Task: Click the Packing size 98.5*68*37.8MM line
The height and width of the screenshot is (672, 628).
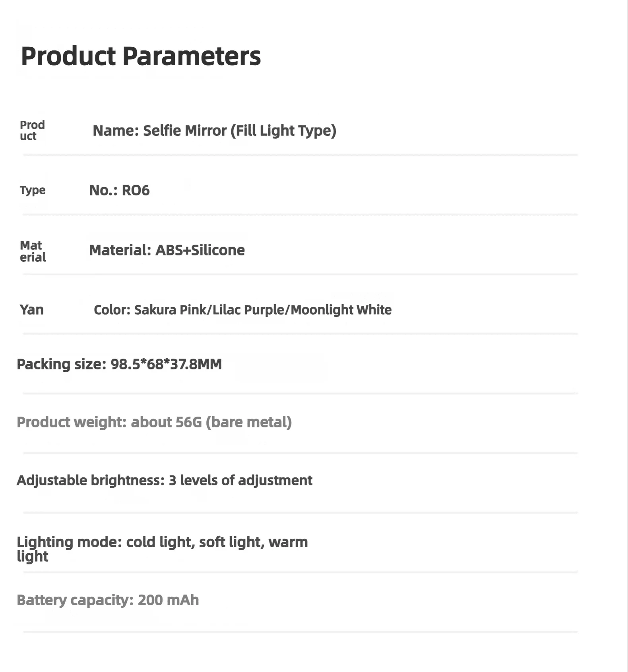Action: [119, 364]
